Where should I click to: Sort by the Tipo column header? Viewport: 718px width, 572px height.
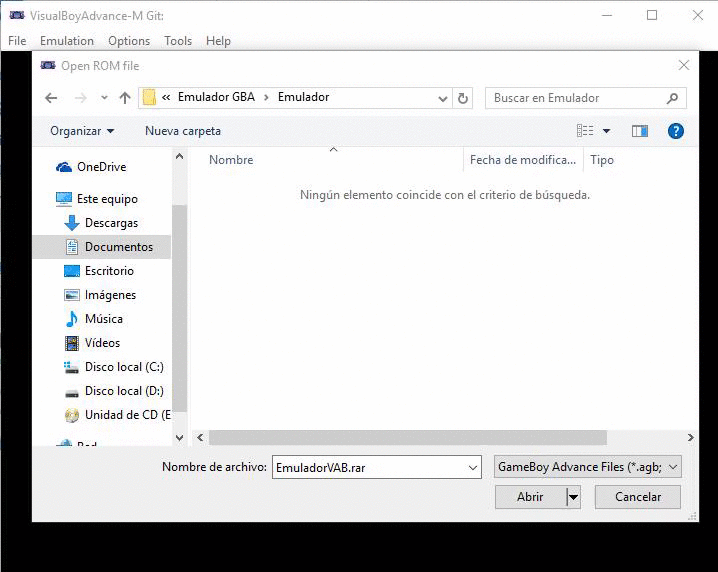click(602, 160)
